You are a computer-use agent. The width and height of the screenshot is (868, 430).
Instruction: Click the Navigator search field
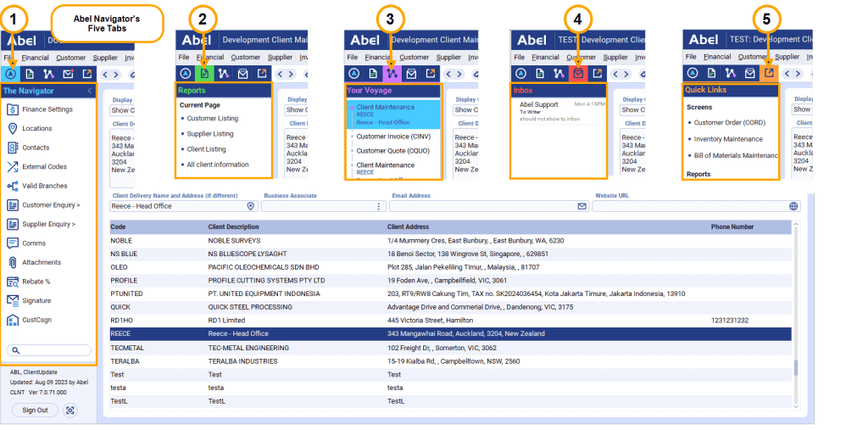(x=49, y=350)
